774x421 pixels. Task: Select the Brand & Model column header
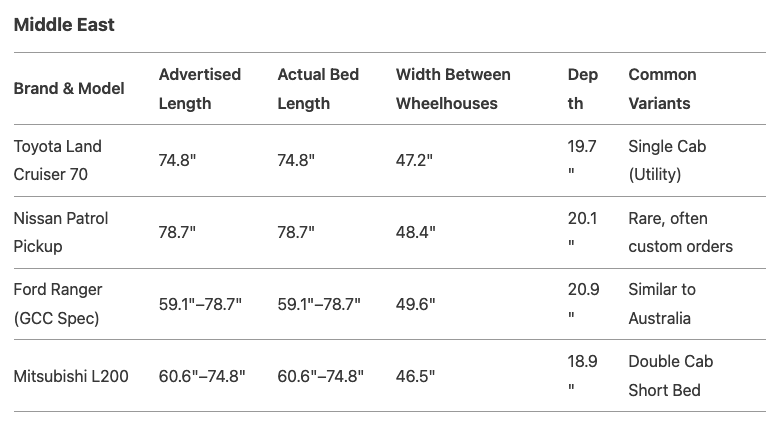(69, 88)
